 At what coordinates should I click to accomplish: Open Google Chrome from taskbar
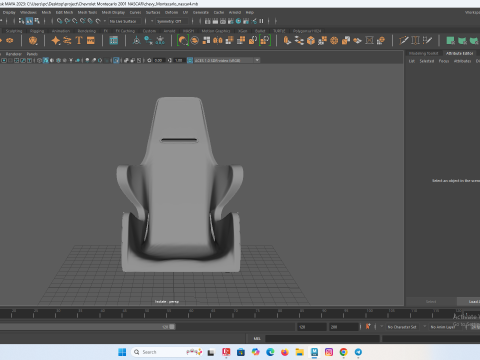[x=343, y=352]
